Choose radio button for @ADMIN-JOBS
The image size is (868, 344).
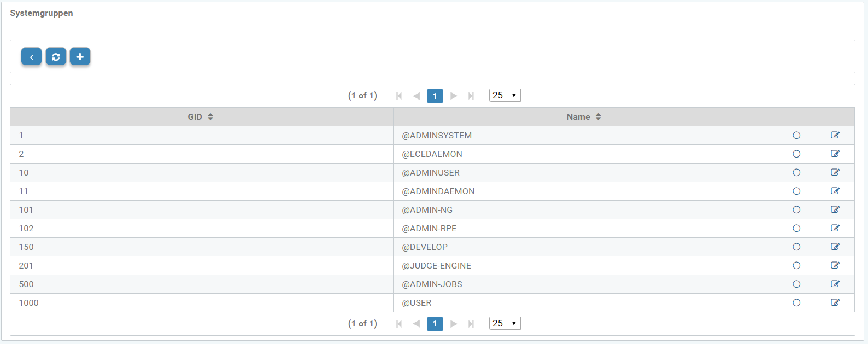pyautogui.click(x=796, y=284)
